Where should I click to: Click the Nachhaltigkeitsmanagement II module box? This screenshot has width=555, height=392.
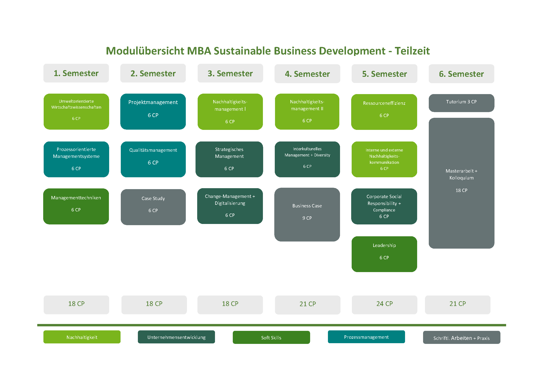point(307,112)
